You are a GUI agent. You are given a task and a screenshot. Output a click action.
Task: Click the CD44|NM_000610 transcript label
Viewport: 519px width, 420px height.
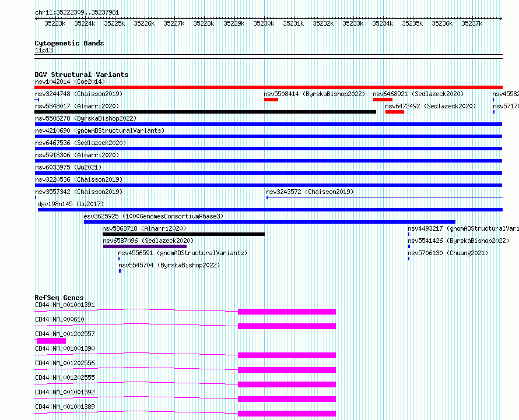[x=59, y=319]
